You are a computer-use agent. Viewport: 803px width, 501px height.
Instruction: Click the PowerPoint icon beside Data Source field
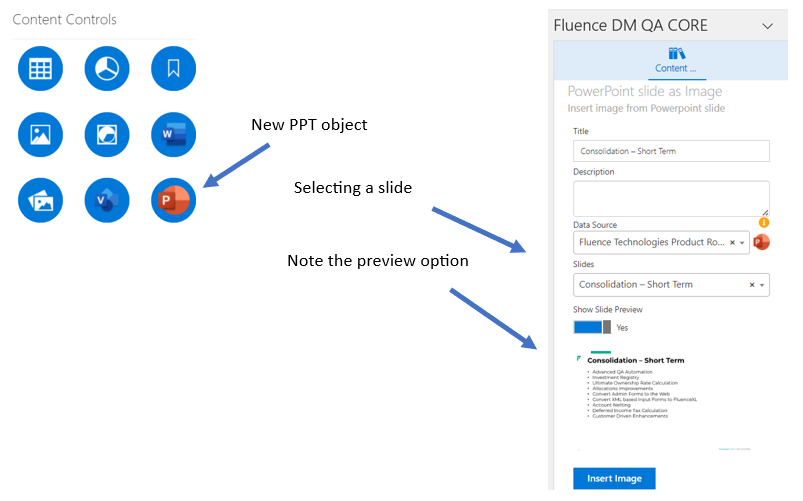[x=762, y=242]
